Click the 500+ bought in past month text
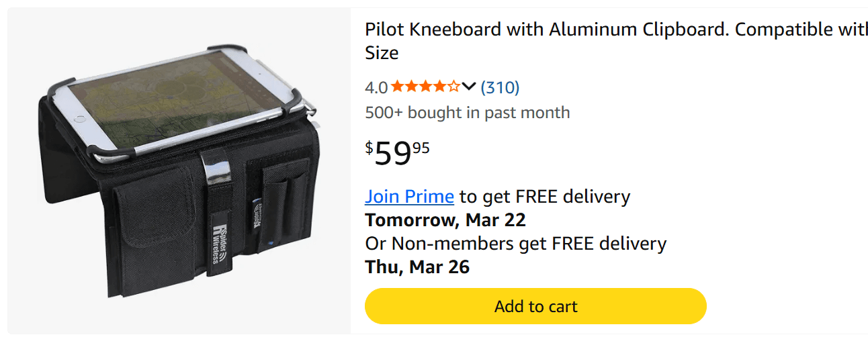This screenshot has width=868, height=339. 467,112
